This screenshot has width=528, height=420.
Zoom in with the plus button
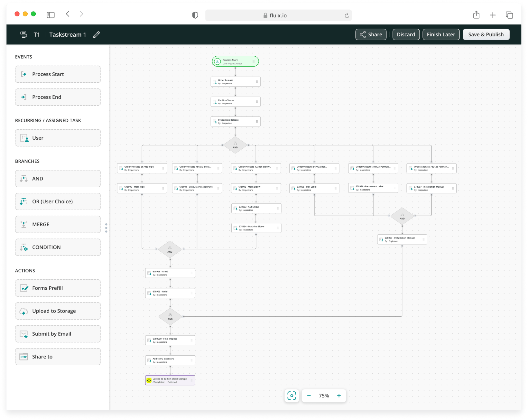coord(339,396)
